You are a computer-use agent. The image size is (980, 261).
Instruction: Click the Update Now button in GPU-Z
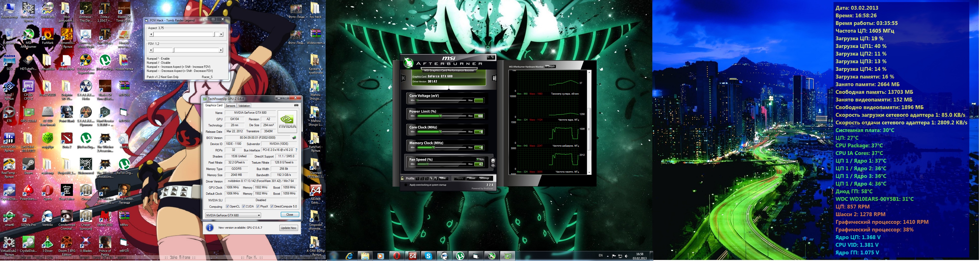pyautogui.click(x=288, y=228)
